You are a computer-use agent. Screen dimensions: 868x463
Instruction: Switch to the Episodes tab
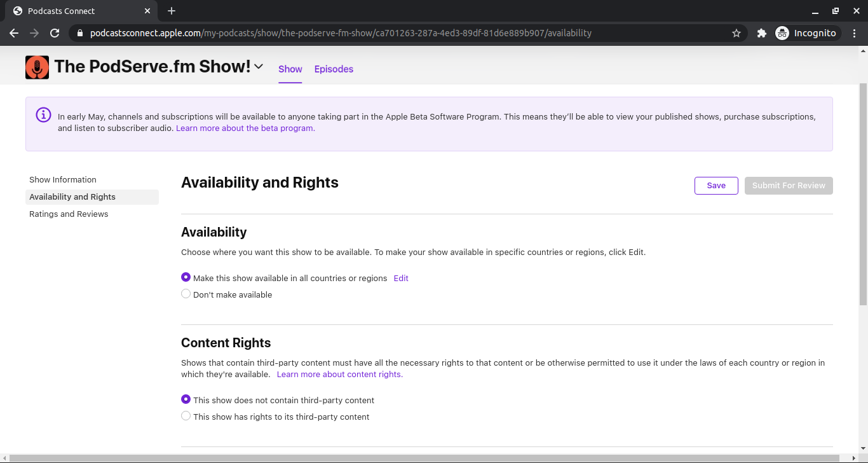click(x=334, y=69)
